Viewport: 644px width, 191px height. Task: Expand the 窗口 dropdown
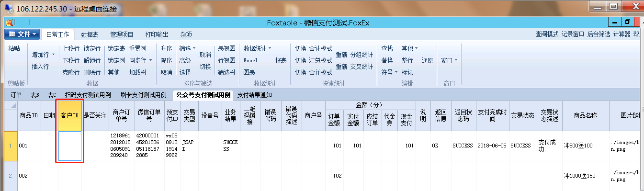coord(449,60)
